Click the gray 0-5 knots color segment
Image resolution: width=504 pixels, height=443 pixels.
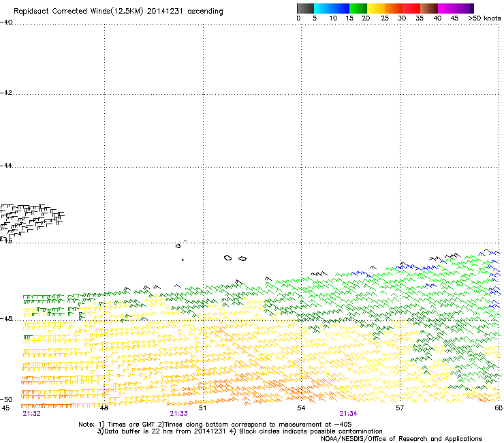click(305, 8)
